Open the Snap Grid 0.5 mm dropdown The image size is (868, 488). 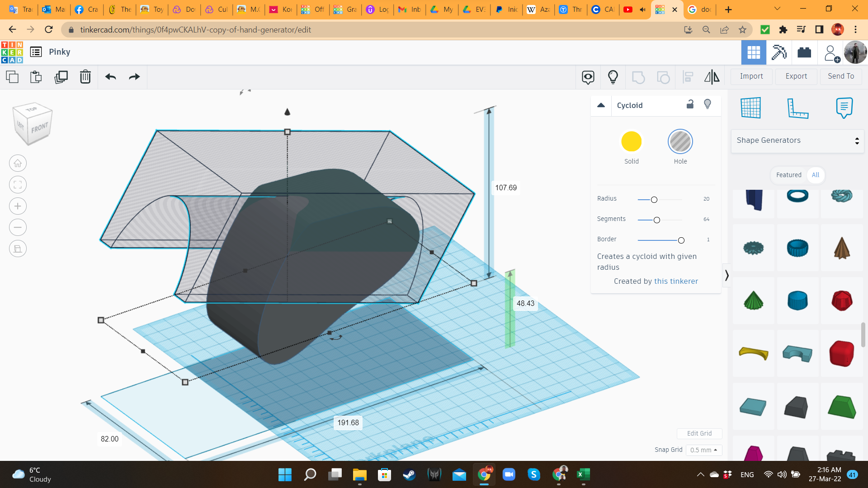pos(703,450)
